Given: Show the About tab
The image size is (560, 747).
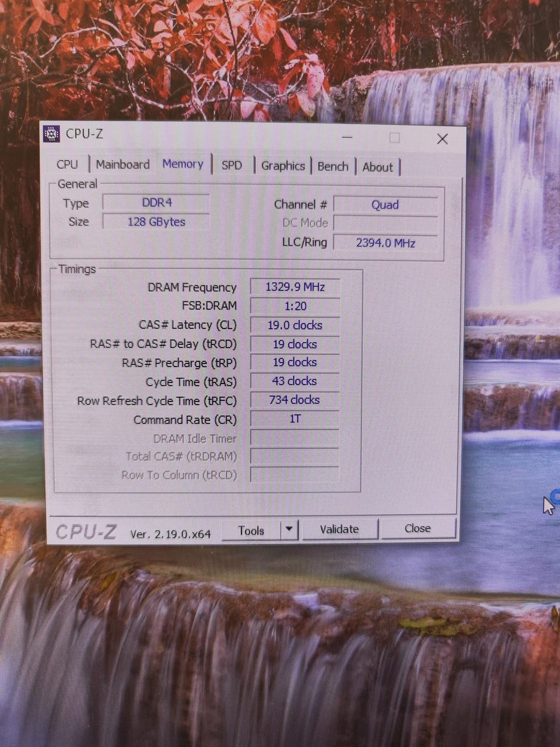Looking at the screenshot, I should pyautogui.click(x=377, y=167).
